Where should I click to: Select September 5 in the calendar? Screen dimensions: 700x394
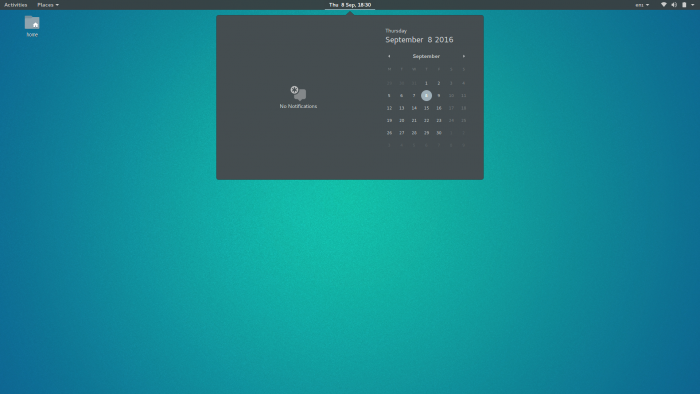point(389,95)
